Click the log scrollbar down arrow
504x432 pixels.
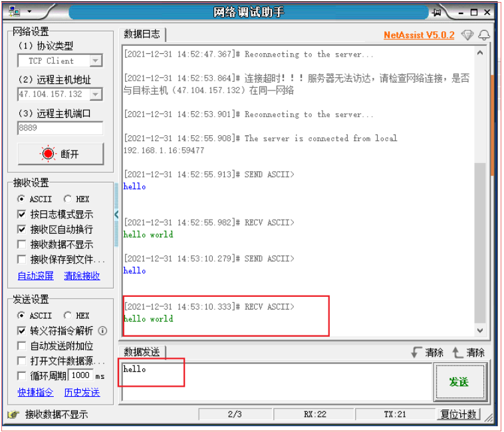(480, 330)
